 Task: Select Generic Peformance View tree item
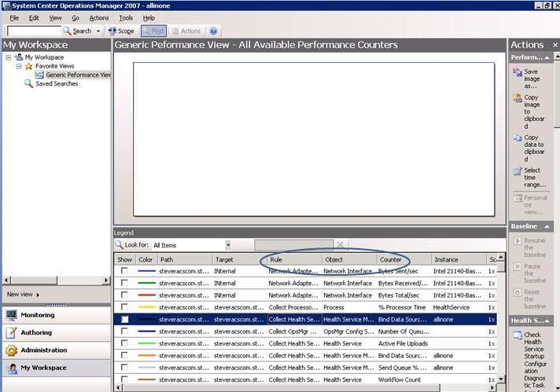tap(73, 75)
